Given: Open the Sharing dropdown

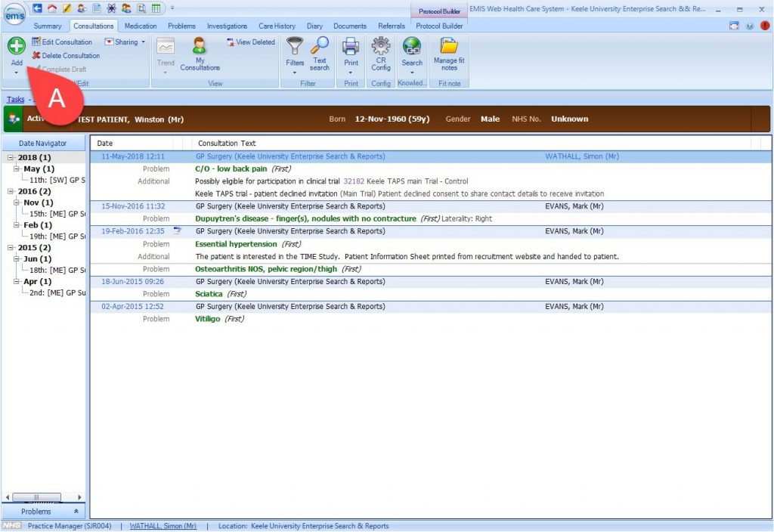Looking at the screenshot, I should tap(125, 42).
